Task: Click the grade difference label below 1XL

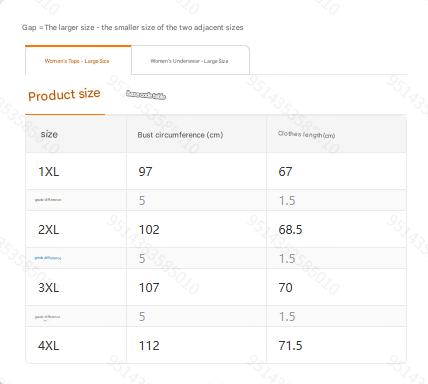Action: tap(48, 200)
